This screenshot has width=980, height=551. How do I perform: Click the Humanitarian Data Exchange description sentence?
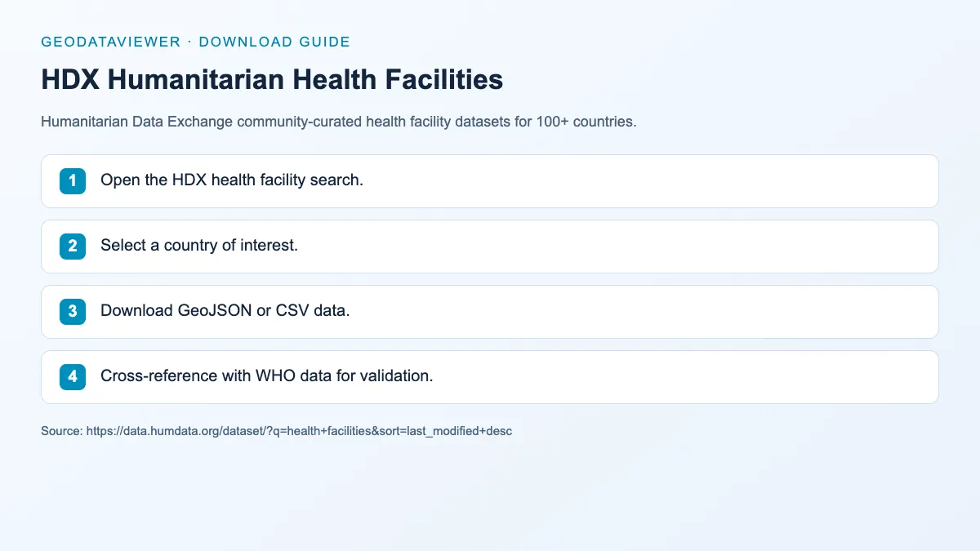tap(338, 122)
